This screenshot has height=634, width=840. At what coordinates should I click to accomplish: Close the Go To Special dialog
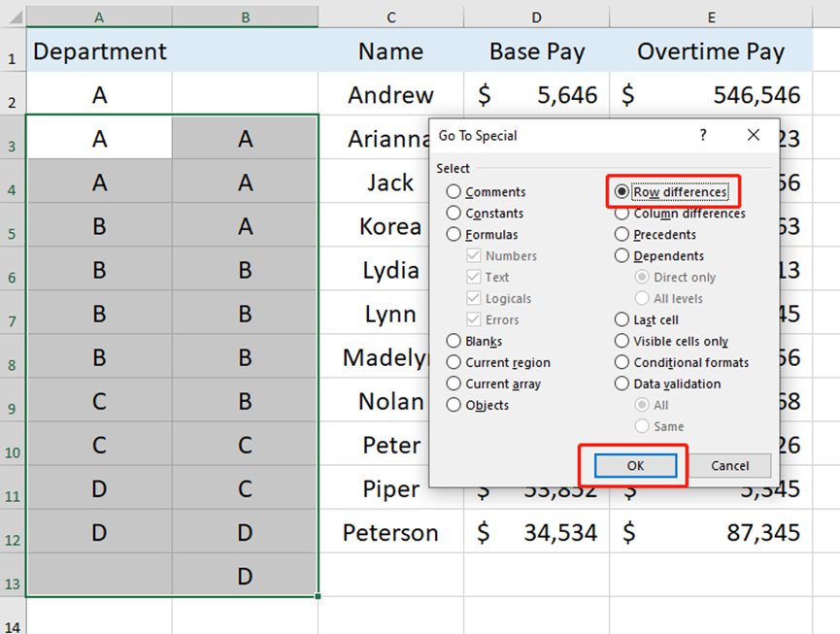754,135
